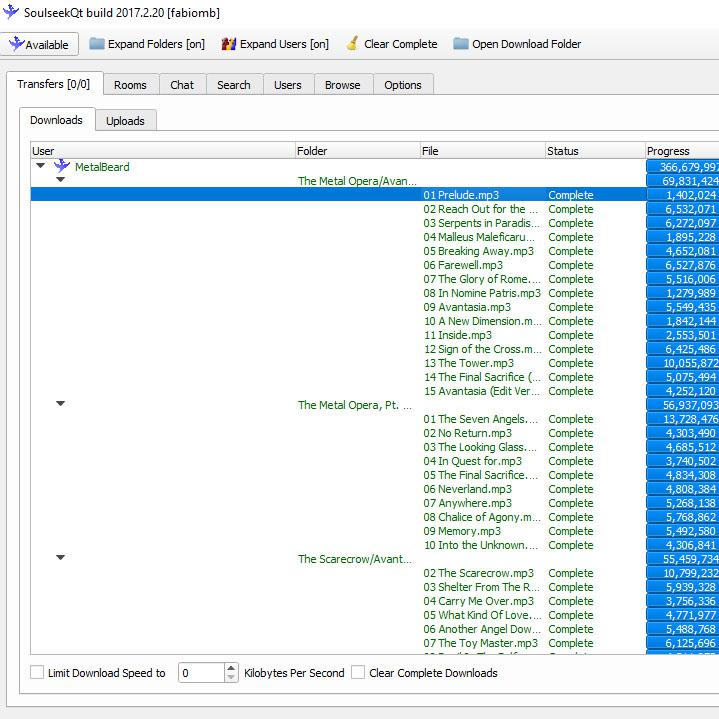Go to the Search tab
This screenshot has height=719, width=719.
tap(234, 85)
